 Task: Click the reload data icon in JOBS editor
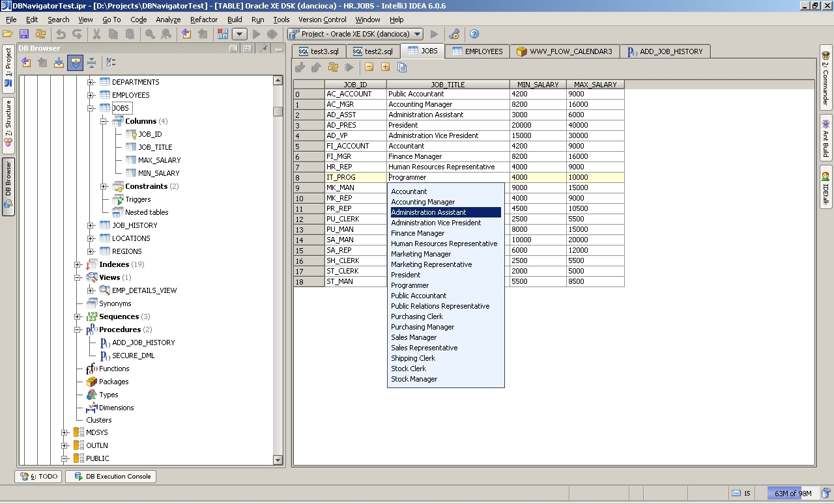(333, 67)
